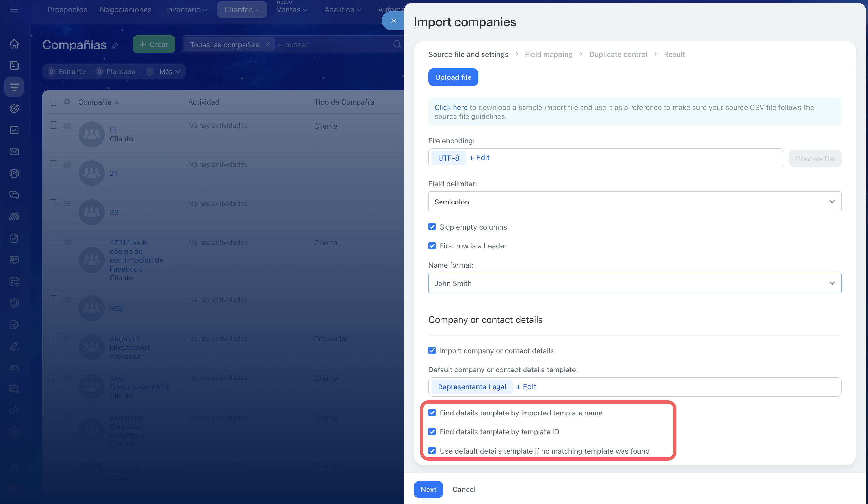Open the Field delimiter Semicolon dropdown
Viewport: 868px width, 504px height.
pyautogui.click(x=635, y=202)
